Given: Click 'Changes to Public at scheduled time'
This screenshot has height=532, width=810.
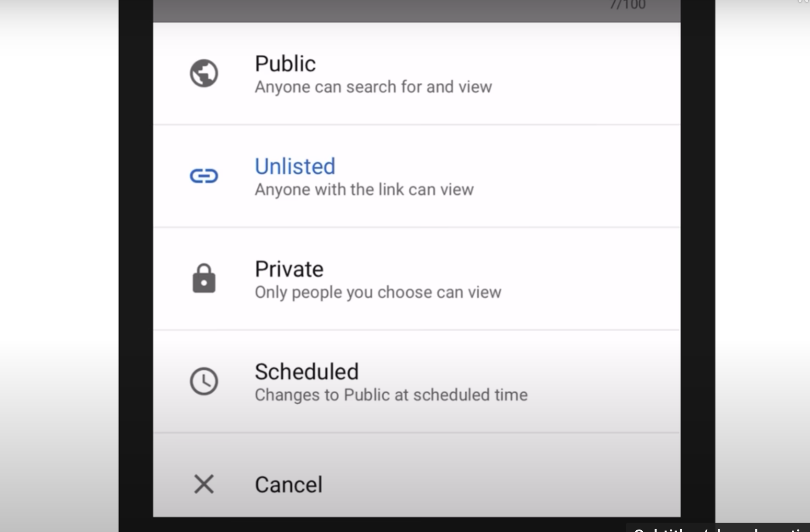Looking at the screenshot, I should [x=391, y=395].
